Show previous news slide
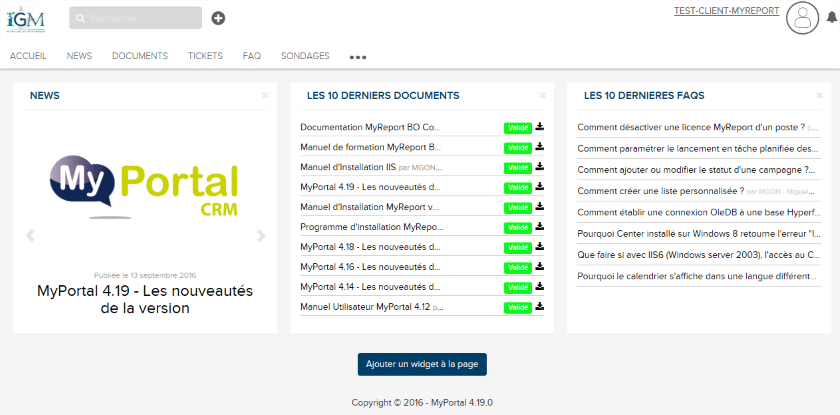Image resolution: width=840 pixels, height=415 pixels. coord(30,235)
